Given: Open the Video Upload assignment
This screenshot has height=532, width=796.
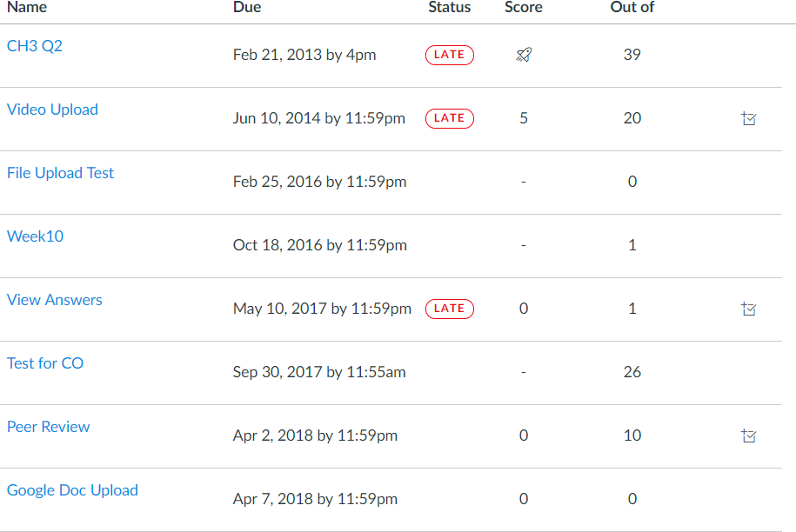Looking at the screenshot, I should click(x=52, y=110).
